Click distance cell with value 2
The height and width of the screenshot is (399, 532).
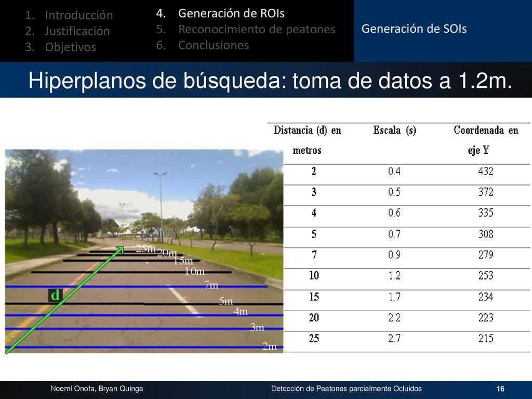[x=314, y=171]
